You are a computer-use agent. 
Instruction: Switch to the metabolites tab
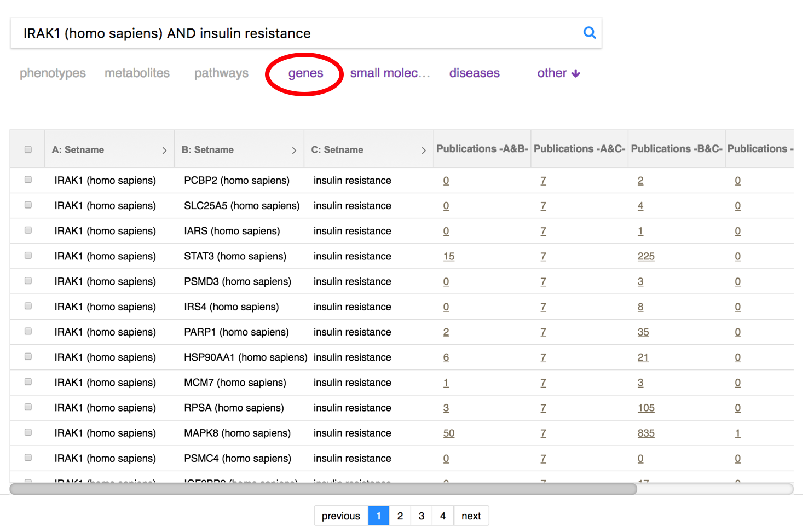coord(137,73)
